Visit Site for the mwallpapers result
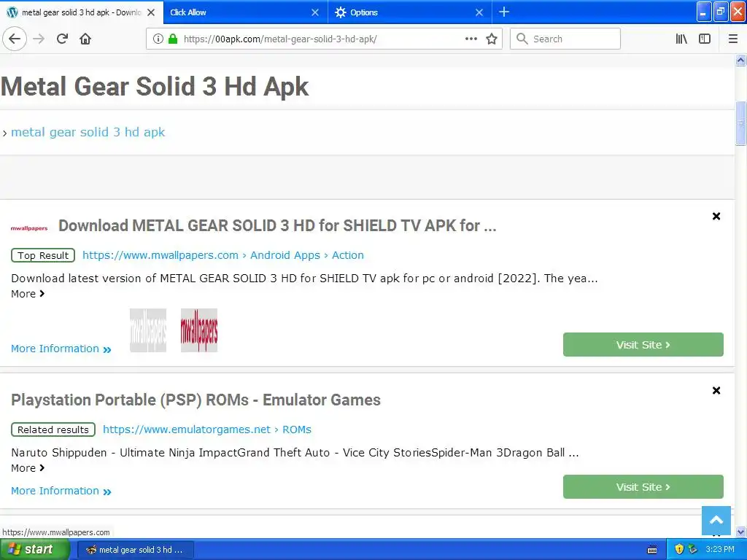The image size is (747, 560). 643,345
